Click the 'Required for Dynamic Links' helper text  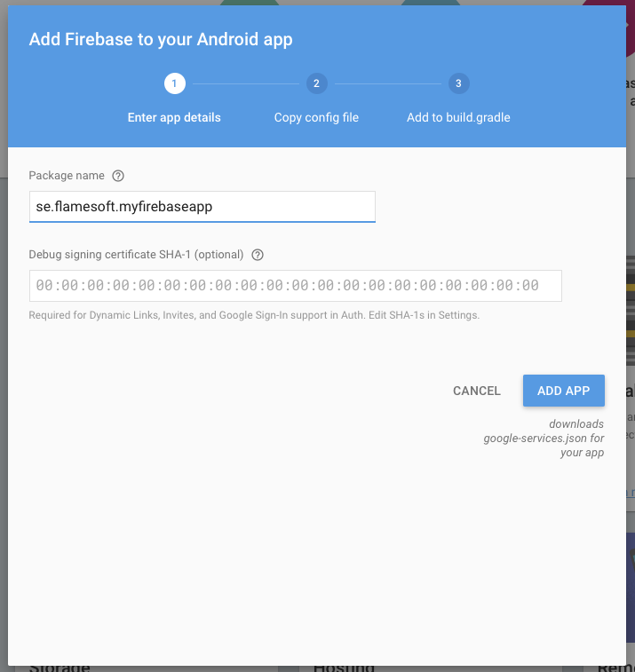click(x=254, y=315)
